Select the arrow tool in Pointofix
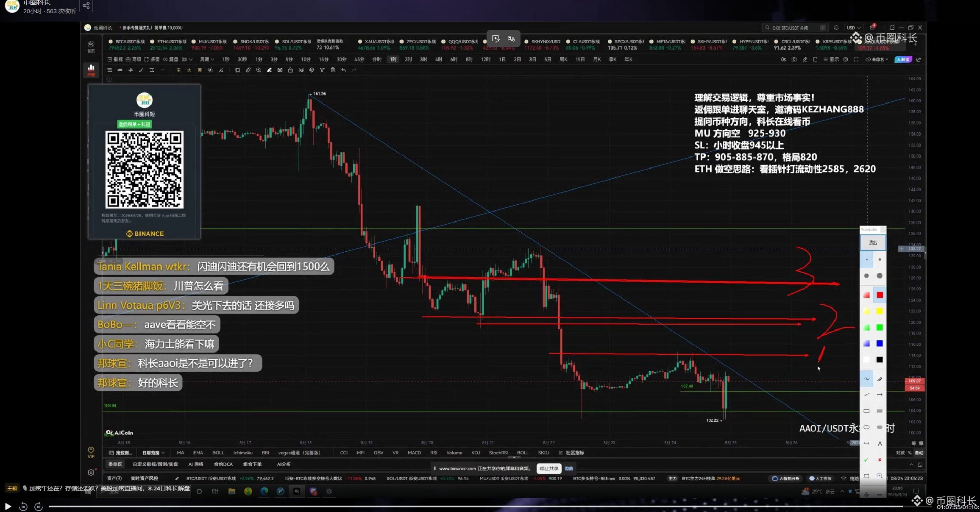Screen dimensions: 980x512 (880, 395)
